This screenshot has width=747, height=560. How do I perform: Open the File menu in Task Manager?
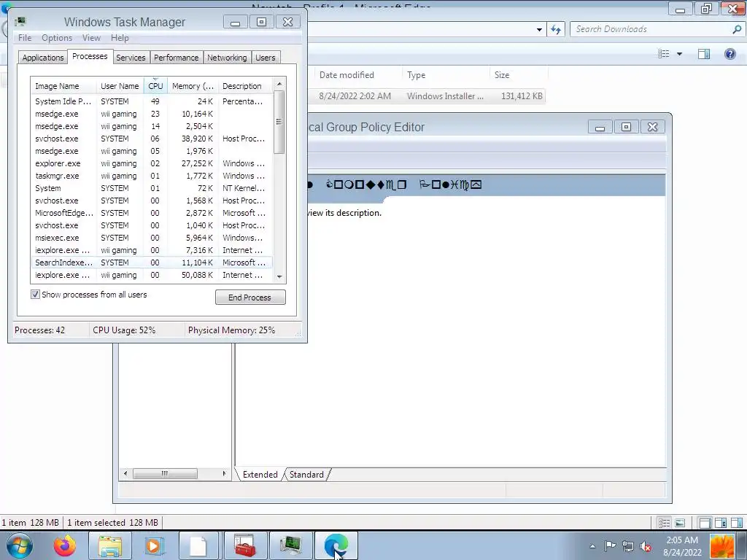coord(25,38)
